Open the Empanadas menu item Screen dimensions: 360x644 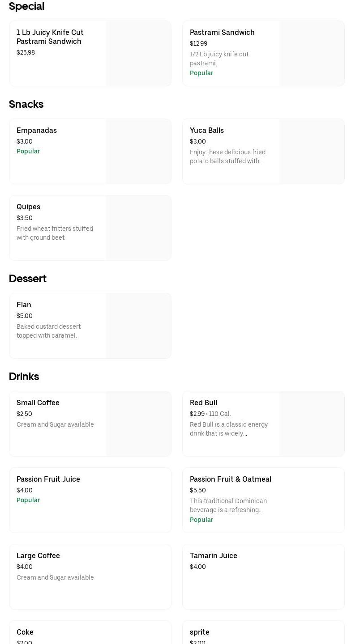[37, 130]
